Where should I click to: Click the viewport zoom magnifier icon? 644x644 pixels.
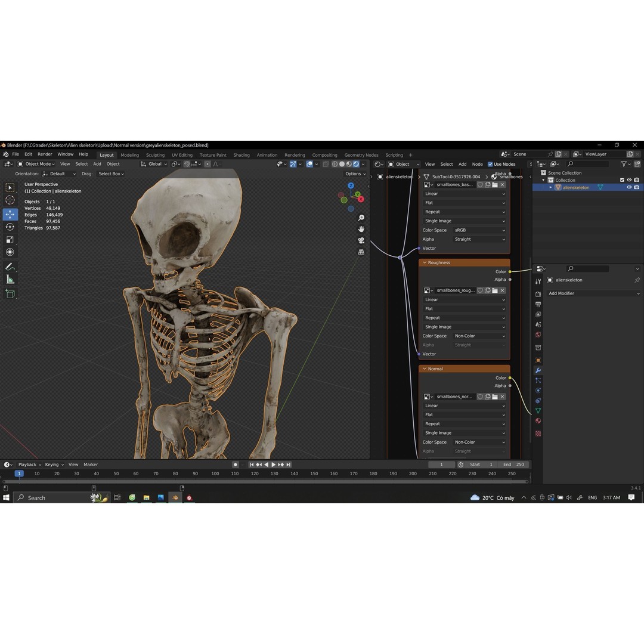click(x=361, y=218)
